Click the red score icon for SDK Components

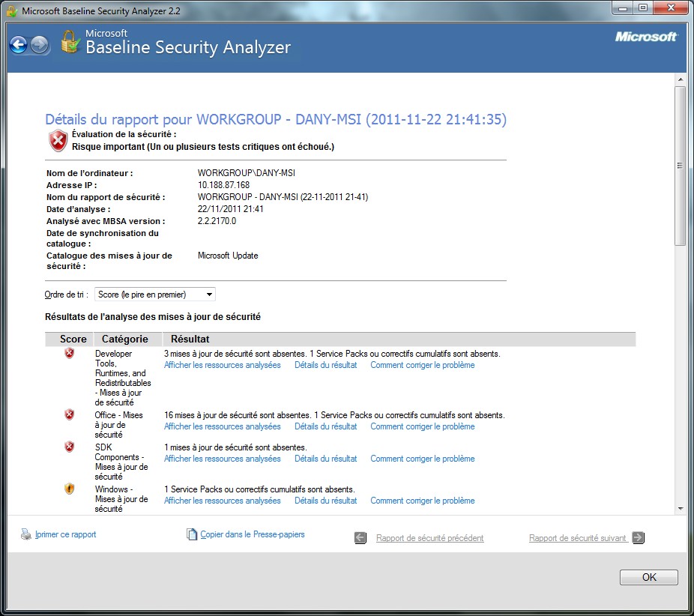pyautogui.click(x=70, y=447)
